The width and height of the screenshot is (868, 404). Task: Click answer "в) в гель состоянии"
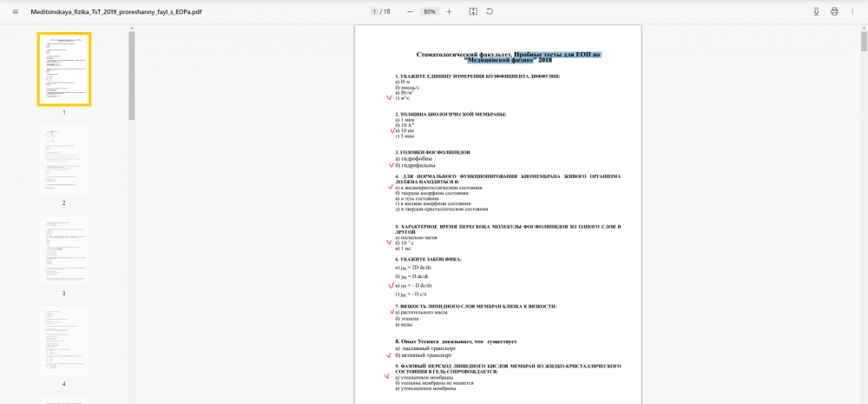[x=418, y=198]
